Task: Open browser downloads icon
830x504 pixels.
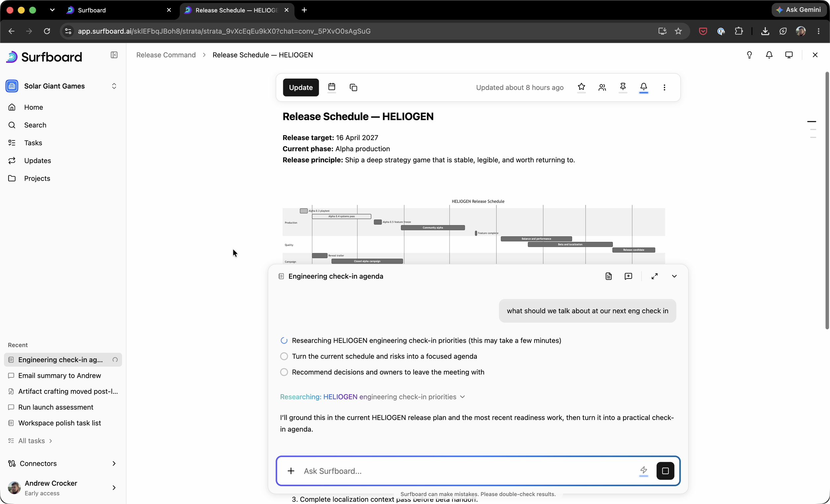Action: (x=765, y=31)
